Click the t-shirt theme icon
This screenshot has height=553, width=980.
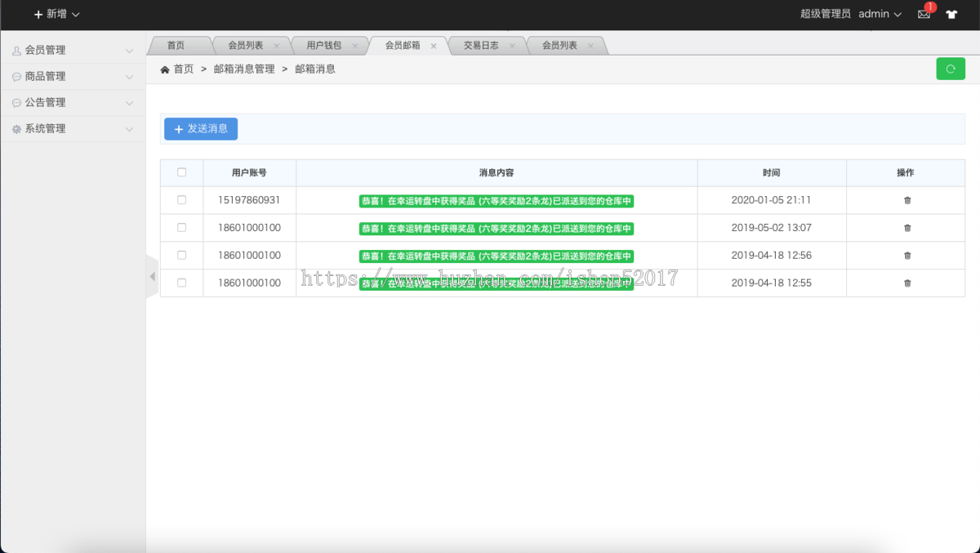951,14
